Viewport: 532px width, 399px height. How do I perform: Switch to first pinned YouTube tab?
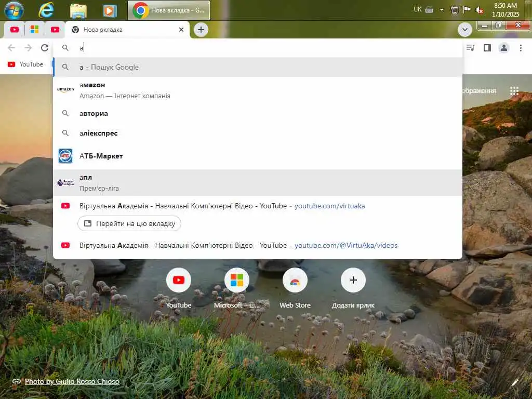tap(14, 30)
